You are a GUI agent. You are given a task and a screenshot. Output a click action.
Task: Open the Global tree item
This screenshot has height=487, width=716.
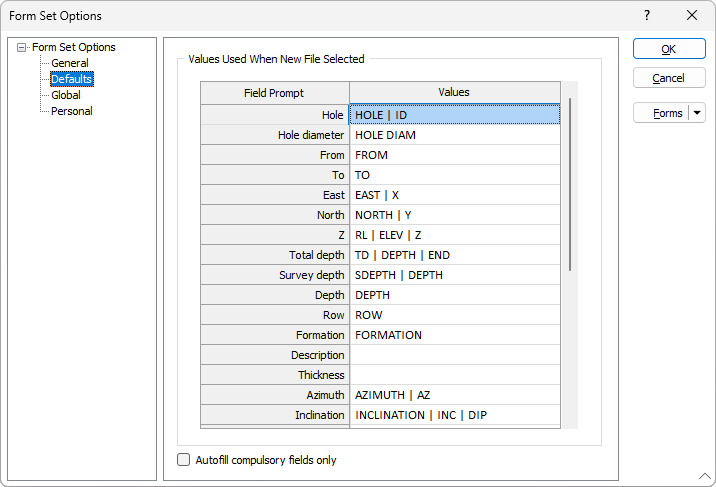point(66,95)
